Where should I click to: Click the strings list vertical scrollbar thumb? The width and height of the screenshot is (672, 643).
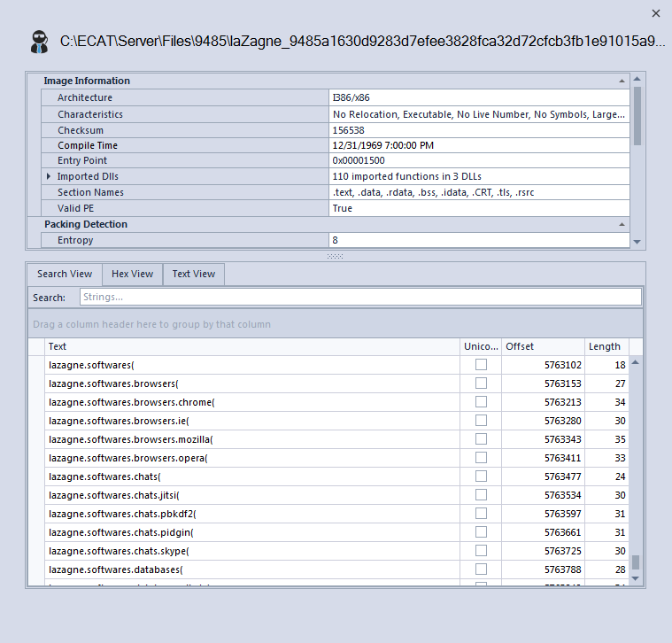tap(635, 562)
